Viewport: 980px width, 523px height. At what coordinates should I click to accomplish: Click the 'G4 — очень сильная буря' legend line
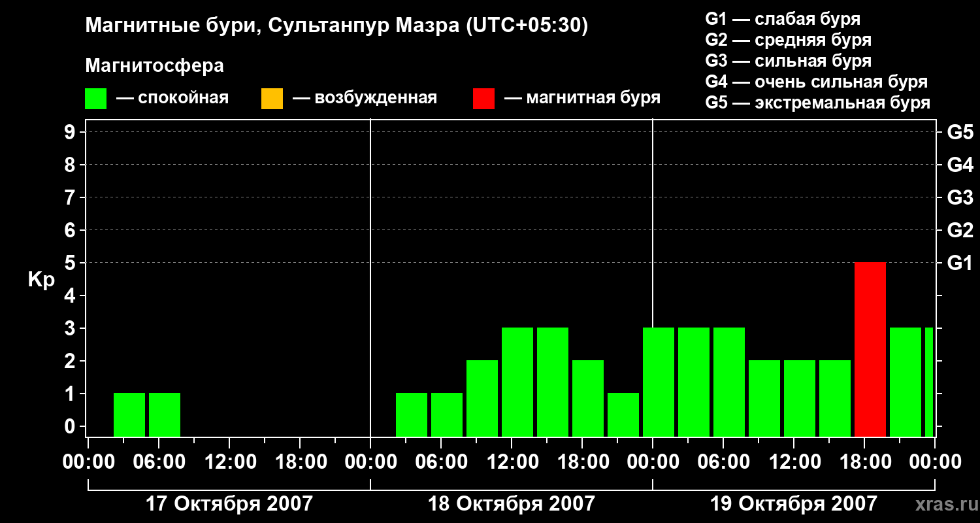tap(817, 82)
